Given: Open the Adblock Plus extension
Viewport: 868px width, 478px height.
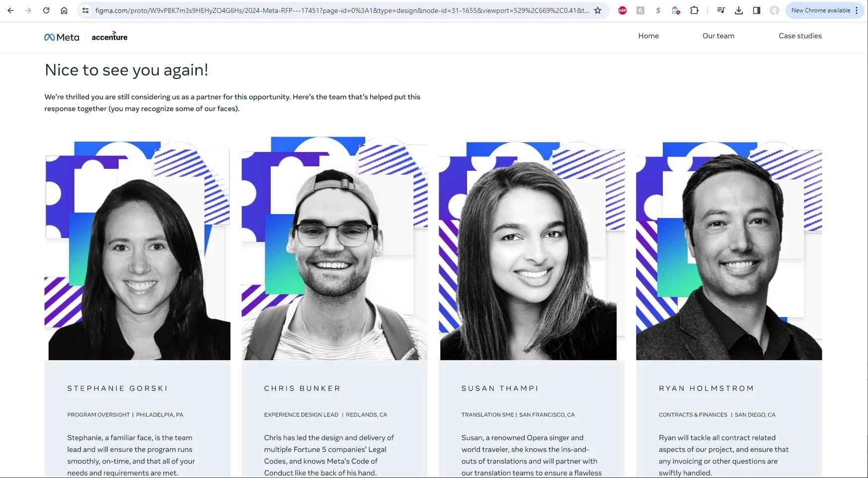Looking at the screenshot, I should click(x=623, y=10).
